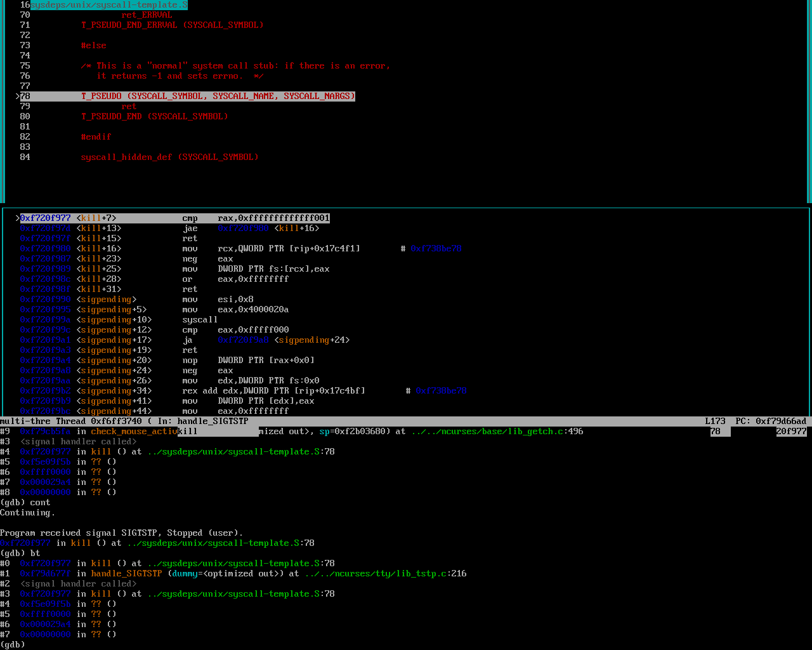812x650 pixels.
Task: Click the '(gdb) cont' command line
Action: [25, 503]
